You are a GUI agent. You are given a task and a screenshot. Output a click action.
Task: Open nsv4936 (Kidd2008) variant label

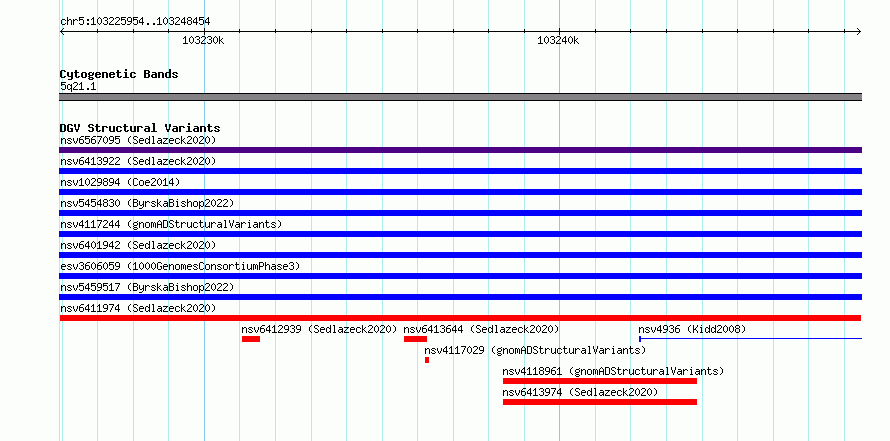(692, 329)
